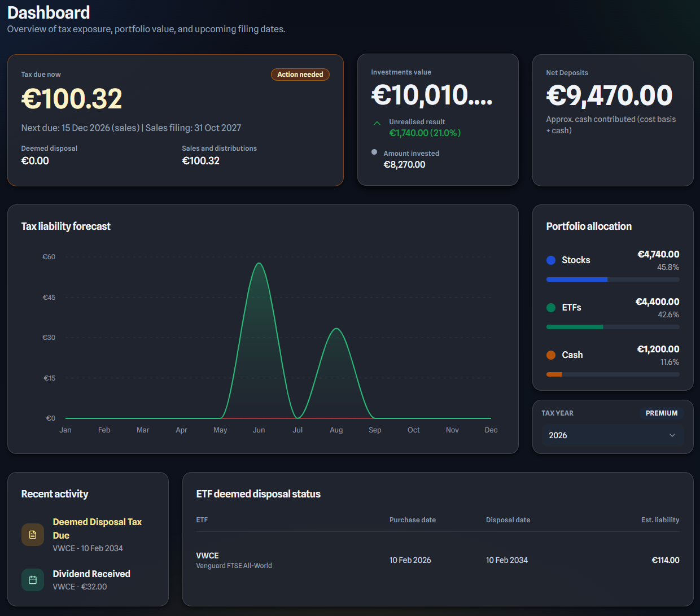
Task: Click the PREMIUM badge in the Tax Year panel
Action: point(662,413)
